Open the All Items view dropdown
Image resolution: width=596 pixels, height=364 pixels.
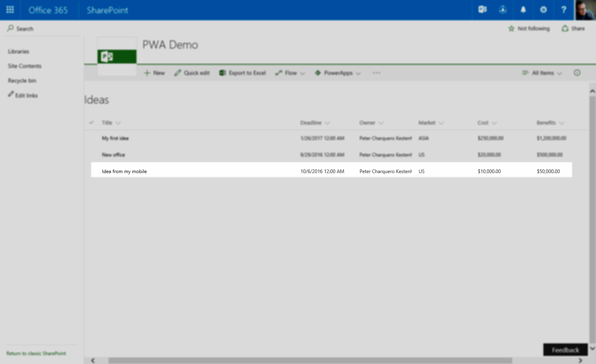[542, 73]
